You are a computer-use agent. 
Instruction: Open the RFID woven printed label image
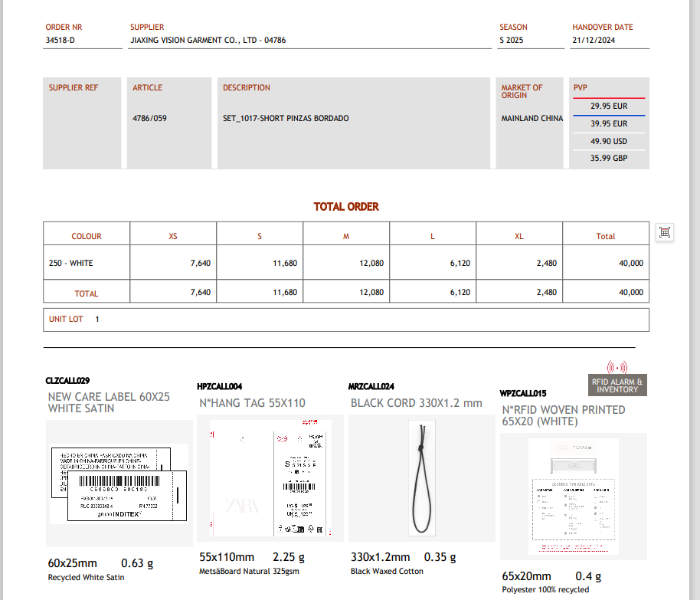[573, 496]
